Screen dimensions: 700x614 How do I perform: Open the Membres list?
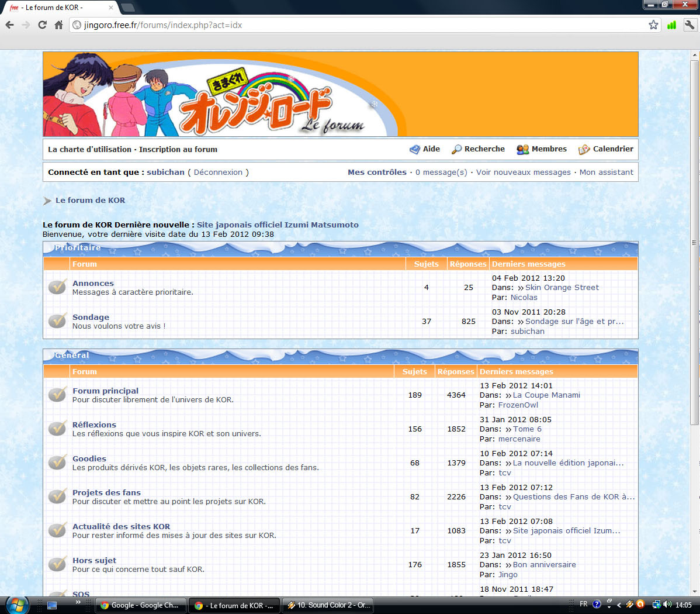point(542,149)
